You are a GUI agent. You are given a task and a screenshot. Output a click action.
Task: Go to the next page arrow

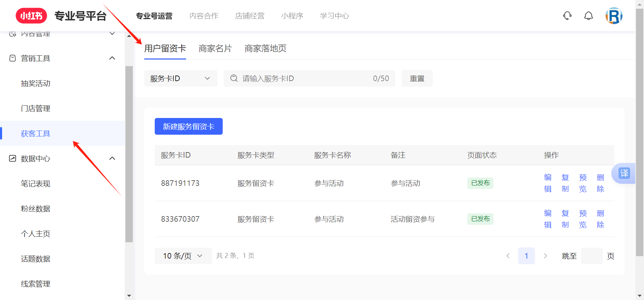545,256
